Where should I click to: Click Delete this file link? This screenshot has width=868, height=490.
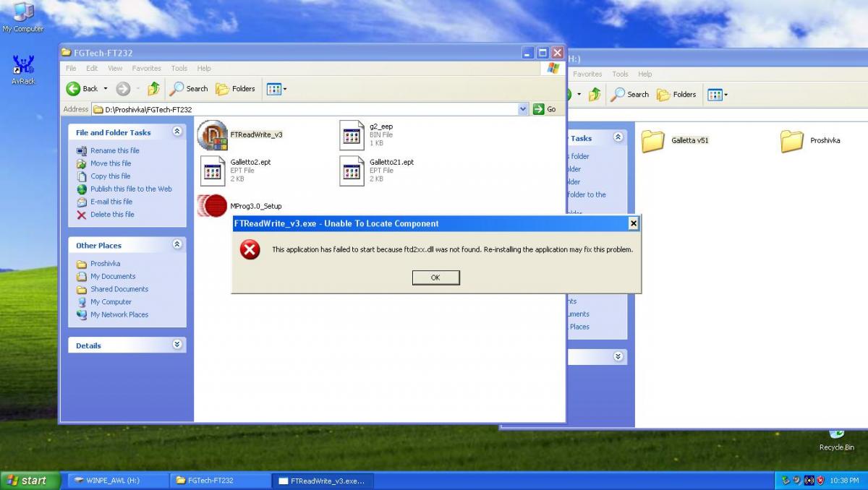click(112, 215)
